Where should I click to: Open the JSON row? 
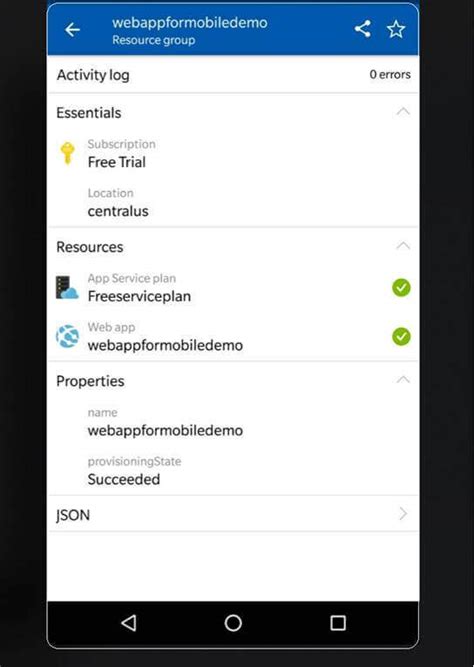233,514
